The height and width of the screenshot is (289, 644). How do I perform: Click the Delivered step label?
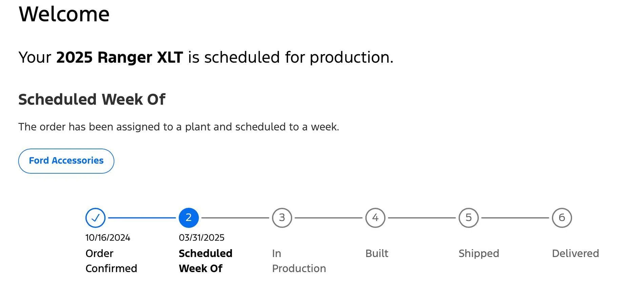[575, 253]
